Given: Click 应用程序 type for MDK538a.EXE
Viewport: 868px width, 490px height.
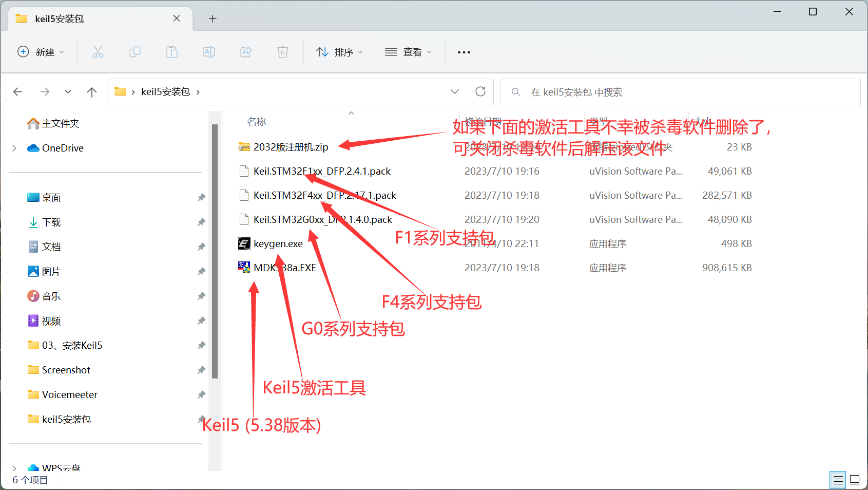Looking at the screenshot, I should 608,268.
